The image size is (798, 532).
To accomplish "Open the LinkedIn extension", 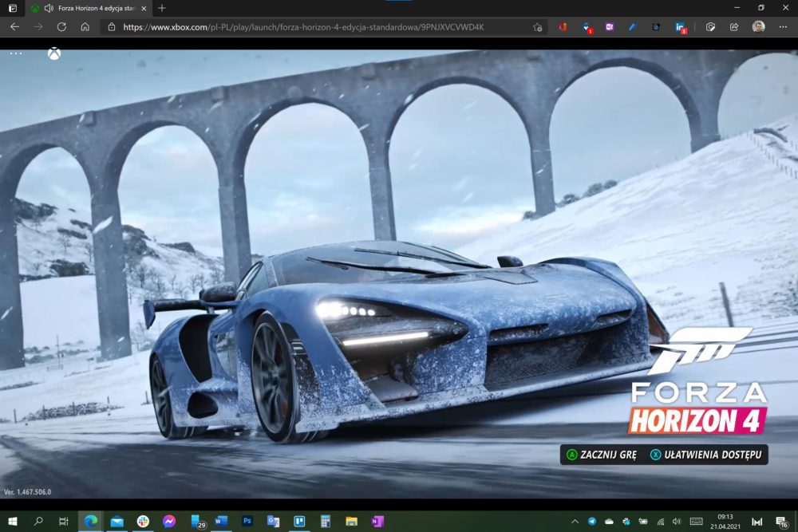I will pos(681,27).
